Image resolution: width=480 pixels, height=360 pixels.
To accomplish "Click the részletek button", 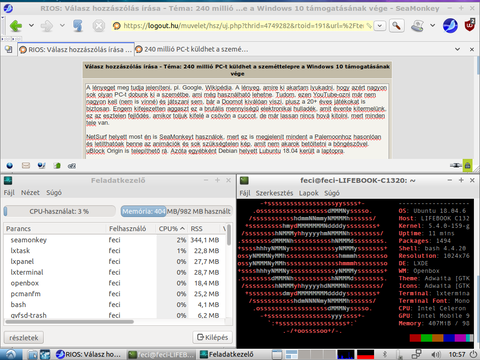I will 24,338.
